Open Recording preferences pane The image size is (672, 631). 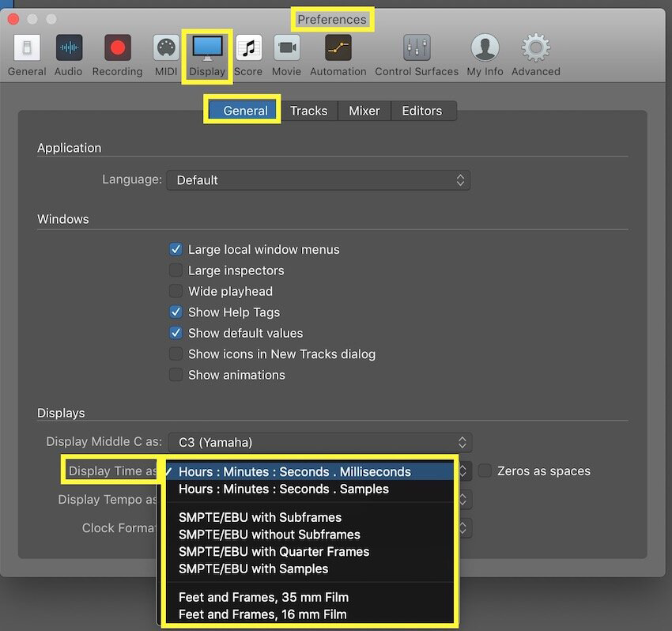point(118,55)
